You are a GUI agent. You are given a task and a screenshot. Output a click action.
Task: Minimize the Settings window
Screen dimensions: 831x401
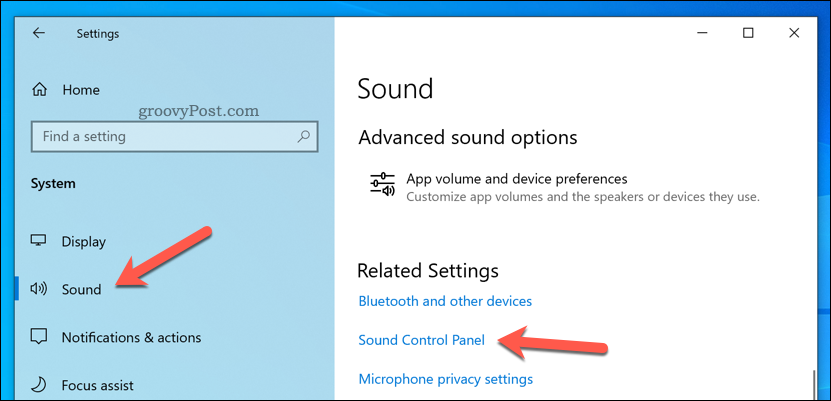tap(701, 33)
